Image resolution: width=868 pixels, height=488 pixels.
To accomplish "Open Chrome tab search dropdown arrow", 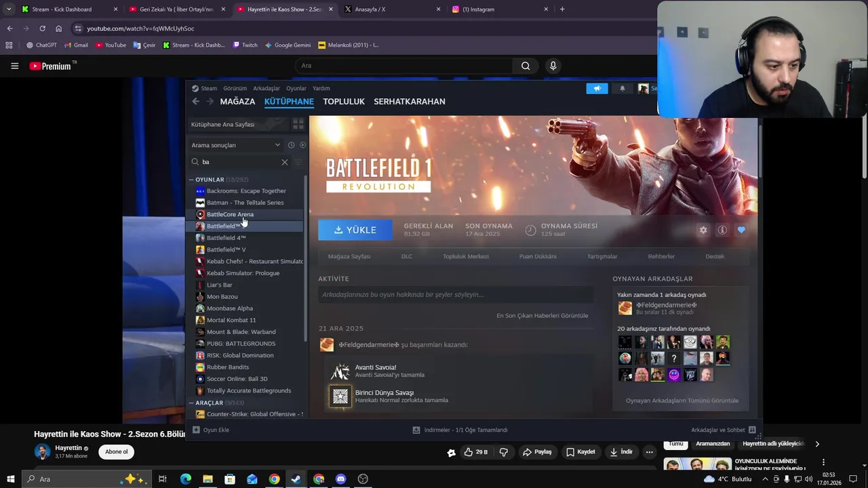I will tap(9, 9).
